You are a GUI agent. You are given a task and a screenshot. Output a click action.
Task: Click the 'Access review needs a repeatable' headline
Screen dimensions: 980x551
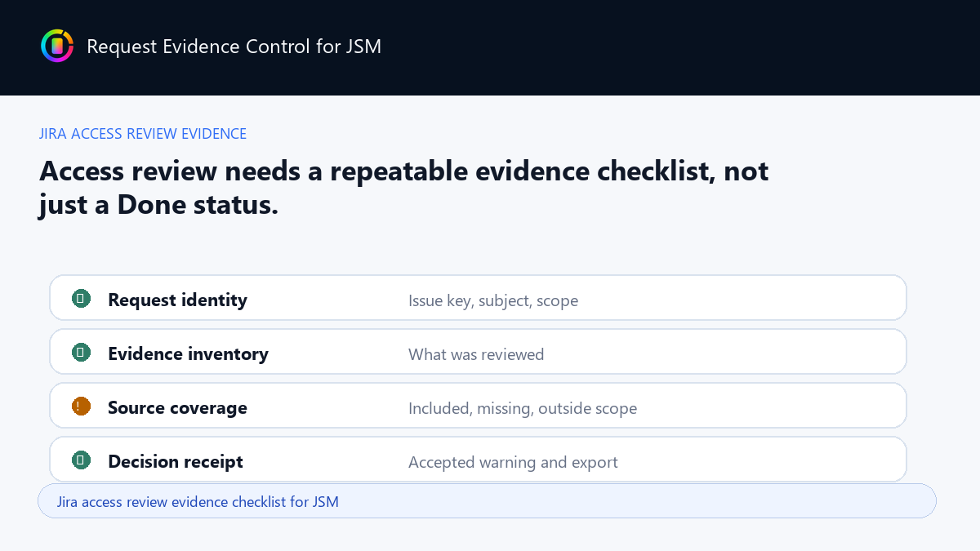[404, 187]
